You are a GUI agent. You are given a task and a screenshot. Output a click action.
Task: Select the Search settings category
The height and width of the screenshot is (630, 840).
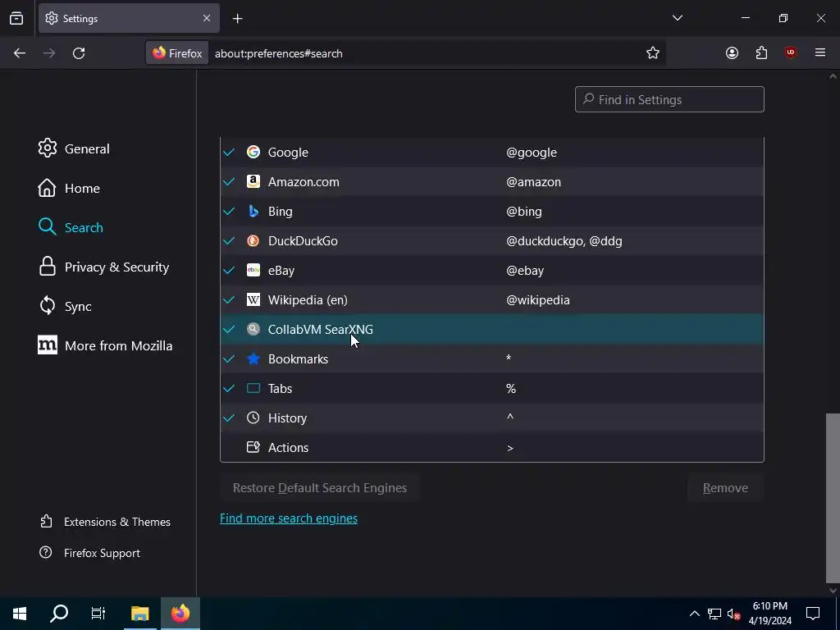71,227
